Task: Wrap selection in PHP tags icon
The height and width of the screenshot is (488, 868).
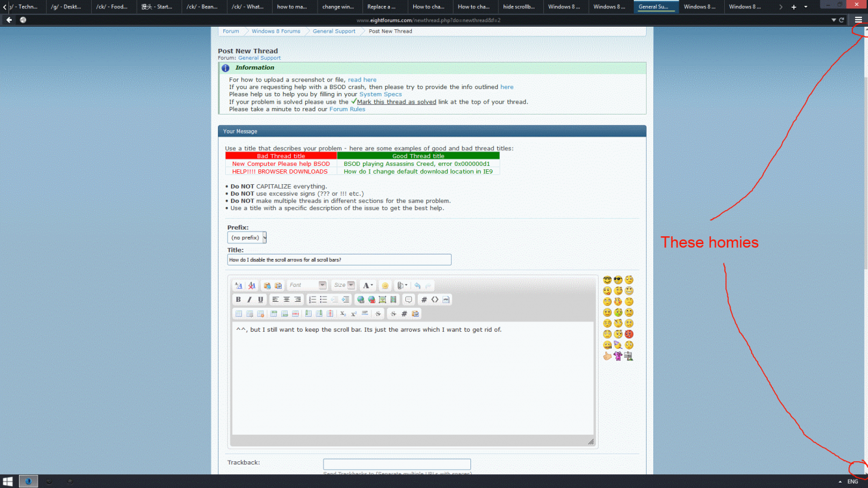Action: tap(446, 299)
